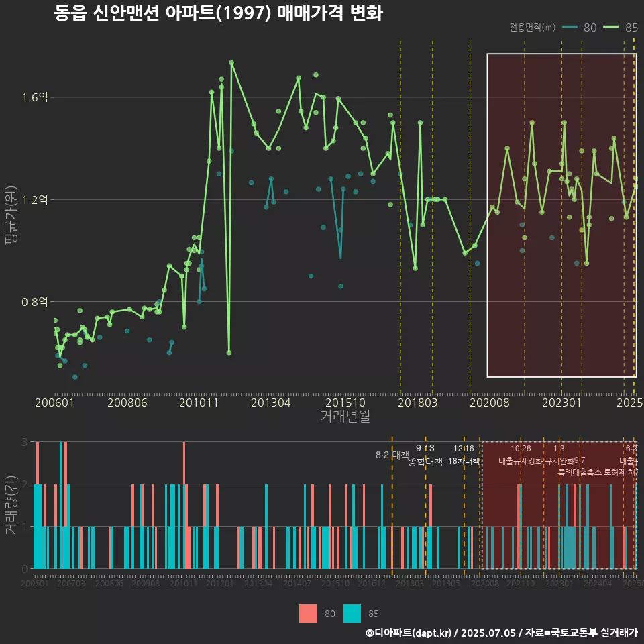This screenshot has height=644, width=644.
Task: Click the 평균가(원) axis title
Action: click(x=11, y=215)
